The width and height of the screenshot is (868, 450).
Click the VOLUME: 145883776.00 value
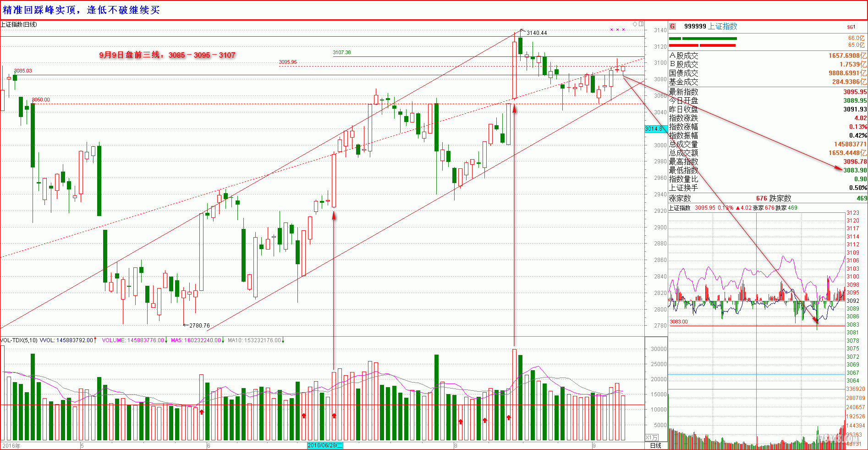[x=133, y=340]
